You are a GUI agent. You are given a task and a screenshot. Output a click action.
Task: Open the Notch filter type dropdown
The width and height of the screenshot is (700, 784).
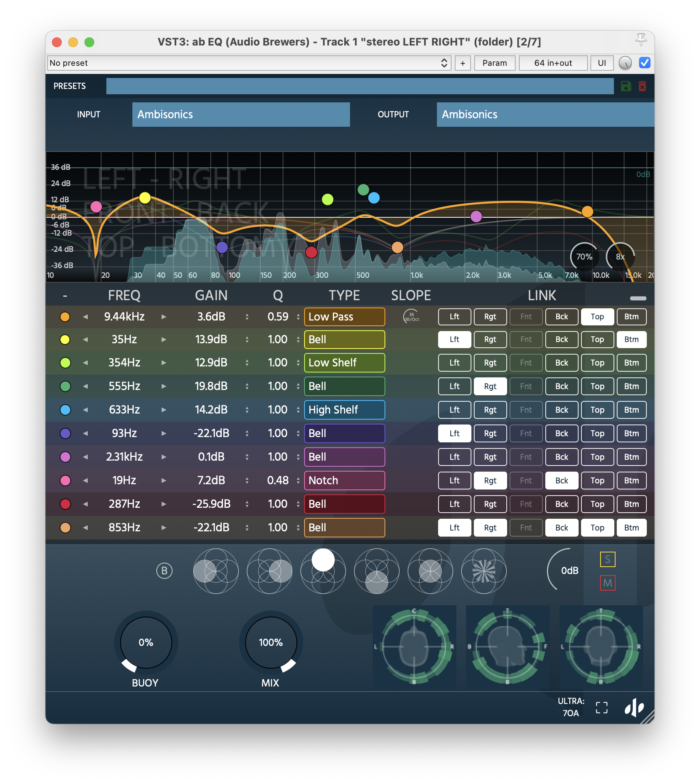(344, 481)
